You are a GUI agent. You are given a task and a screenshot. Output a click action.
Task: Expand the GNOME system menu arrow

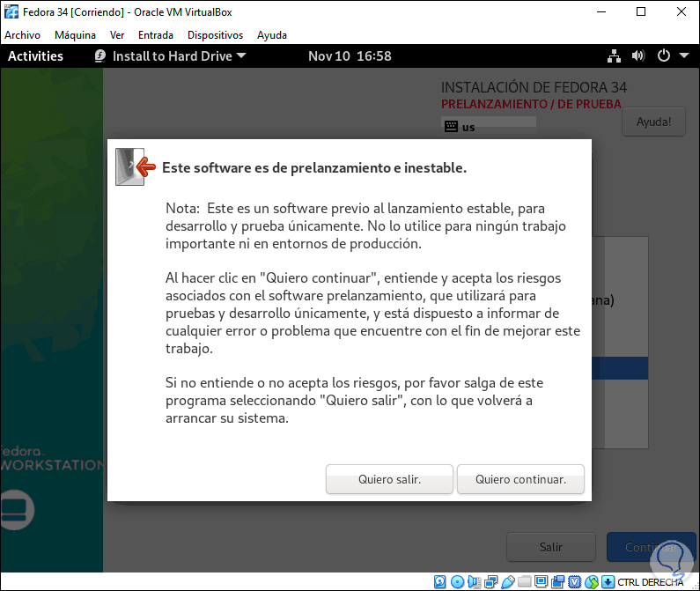coord(684,55)
